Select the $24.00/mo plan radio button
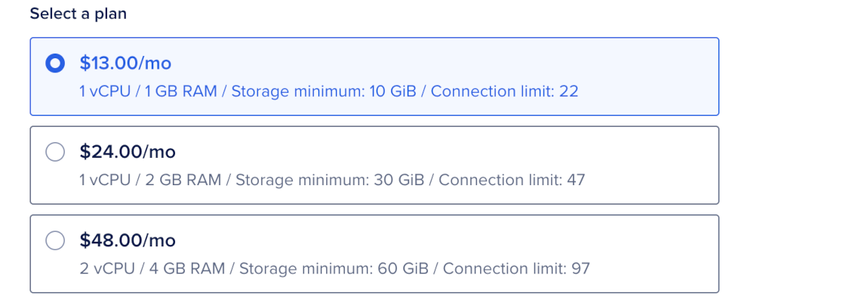 click(55, 152)
